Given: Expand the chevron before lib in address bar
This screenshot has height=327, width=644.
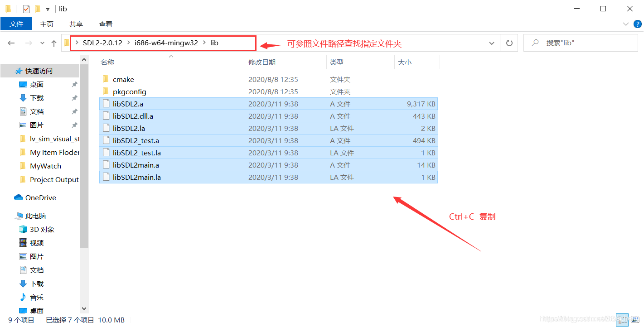Looking at the screenshot, I should [x=205, y=43].
